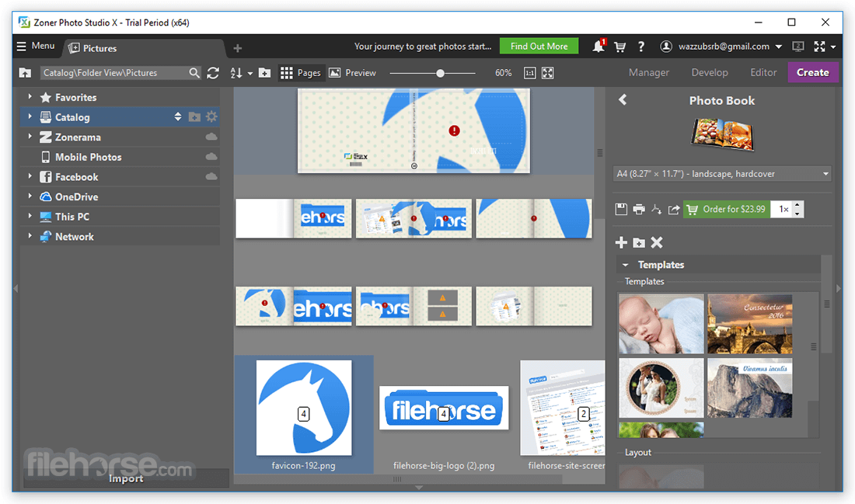Click the Import button
855x504 pixels.
[x=126, y=478]
